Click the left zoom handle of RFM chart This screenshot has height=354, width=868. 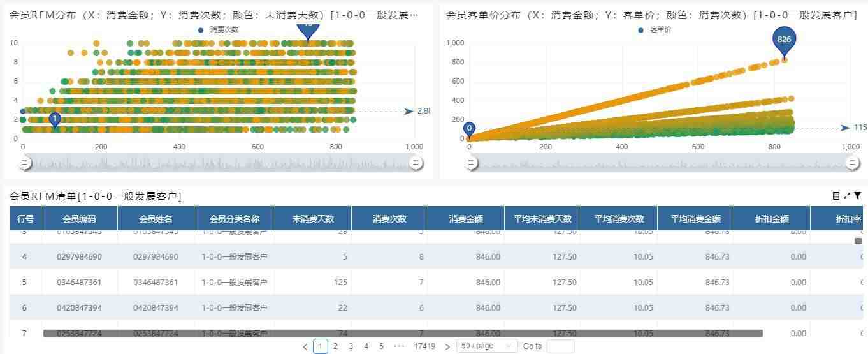(x=25, y=163)
